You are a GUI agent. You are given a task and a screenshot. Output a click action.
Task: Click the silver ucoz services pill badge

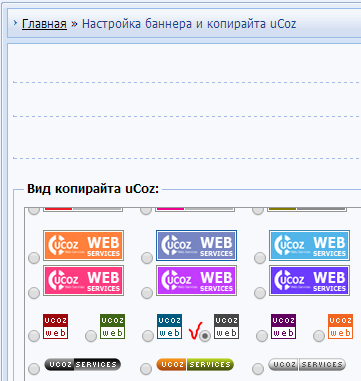tap(307, 365)
